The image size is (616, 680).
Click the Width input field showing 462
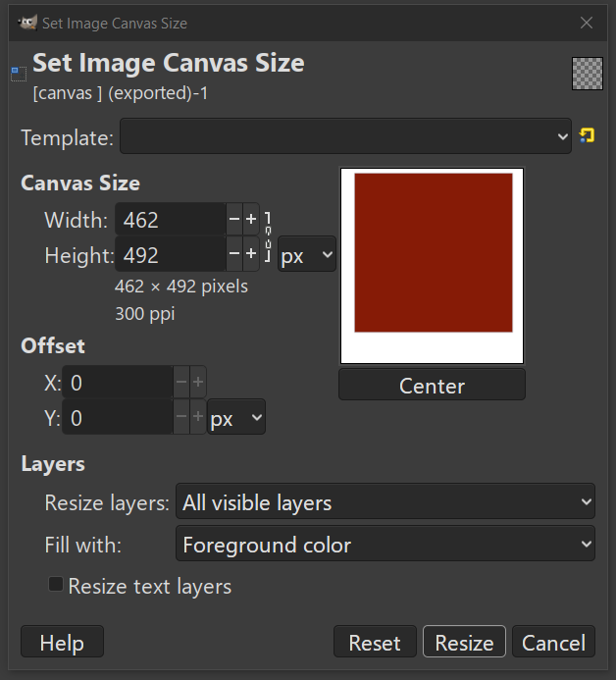click(171, 220)
